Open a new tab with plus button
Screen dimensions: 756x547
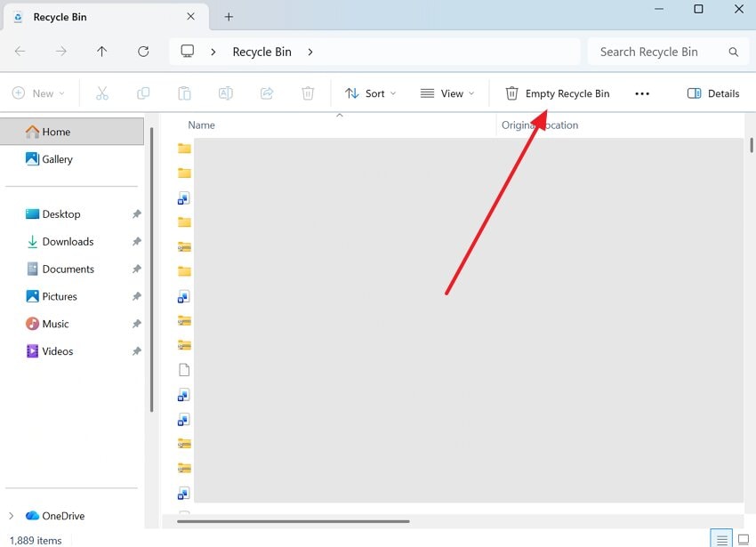pos(229,17)
